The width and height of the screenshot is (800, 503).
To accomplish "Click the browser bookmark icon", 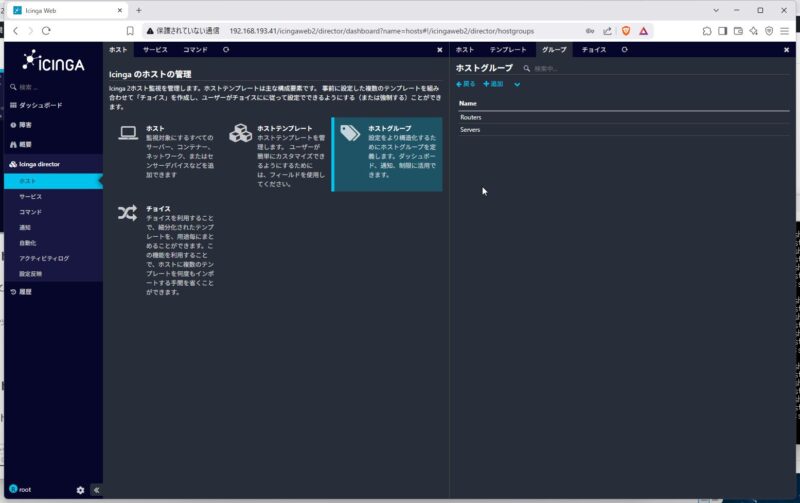I will [130, 31].
